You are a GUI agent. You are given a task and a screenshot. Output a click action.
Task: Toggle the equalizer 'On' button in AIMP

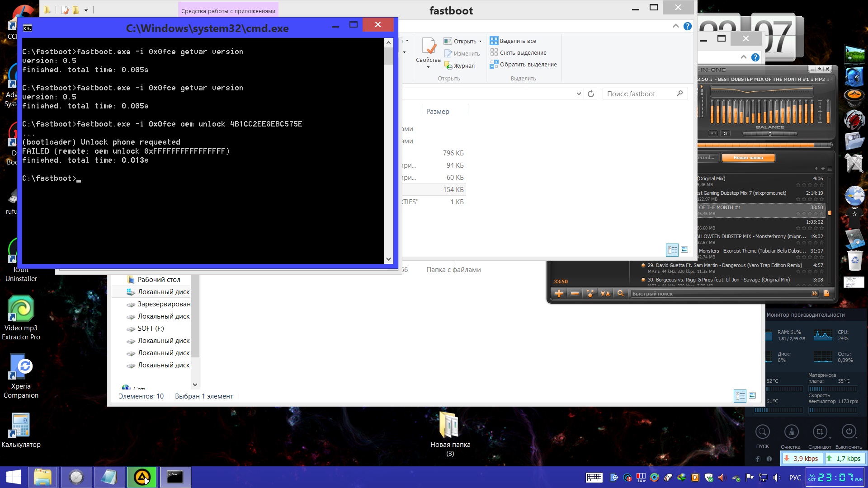725,133
